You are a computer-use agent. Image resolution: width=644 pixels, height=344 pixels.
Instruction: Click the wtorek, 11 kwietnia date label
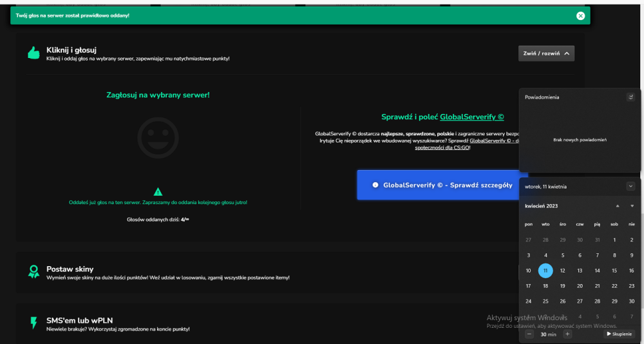click(546, 187)
